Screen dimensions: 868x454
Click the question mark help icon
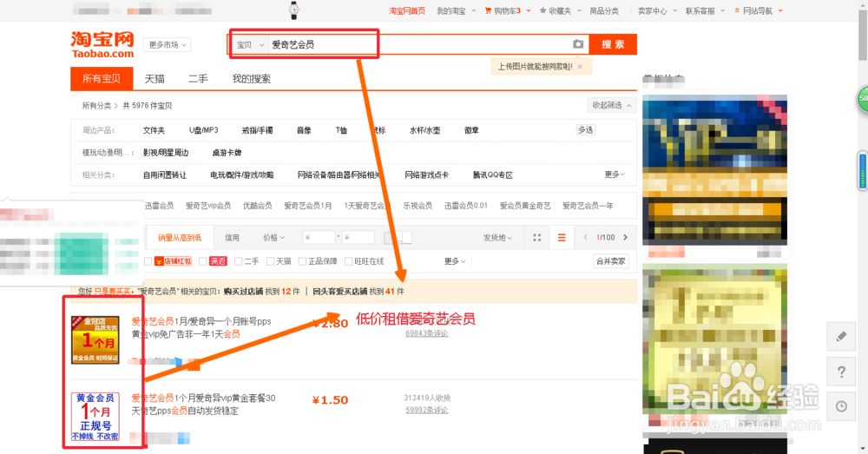pos(841,372)
